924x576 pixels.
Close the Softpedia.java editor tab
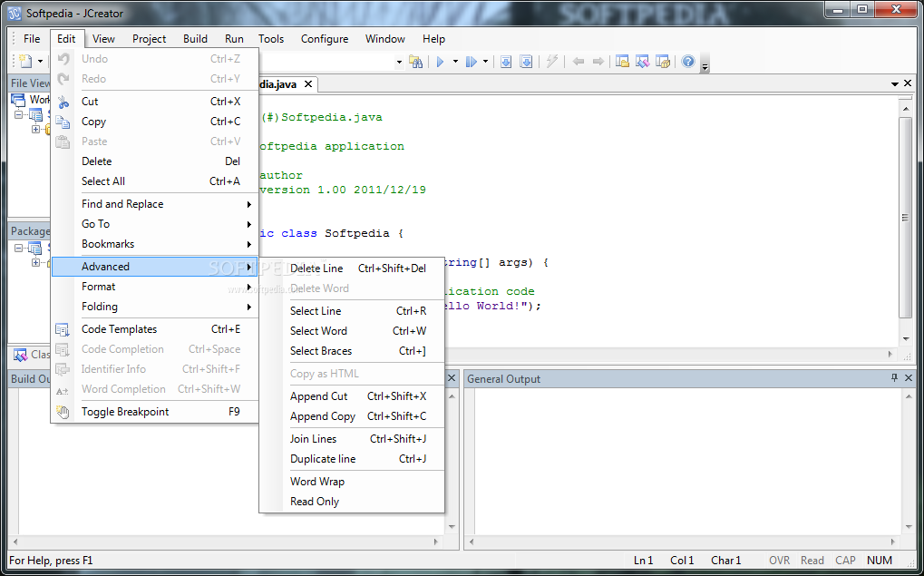[308, 84]
